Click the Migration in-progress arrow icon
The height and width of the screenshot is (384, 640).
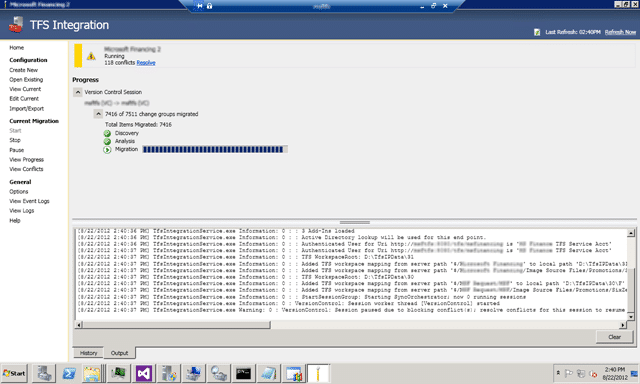[x=107, y=150]
